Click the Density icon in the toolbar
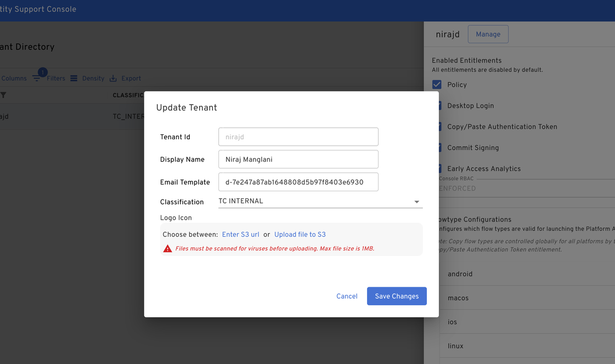Viewport: 615px width, 364px height. (74, 78)
